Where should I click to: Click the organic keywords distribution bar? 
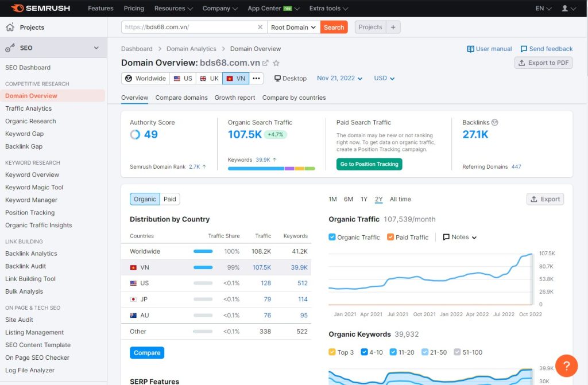[272, 169]
